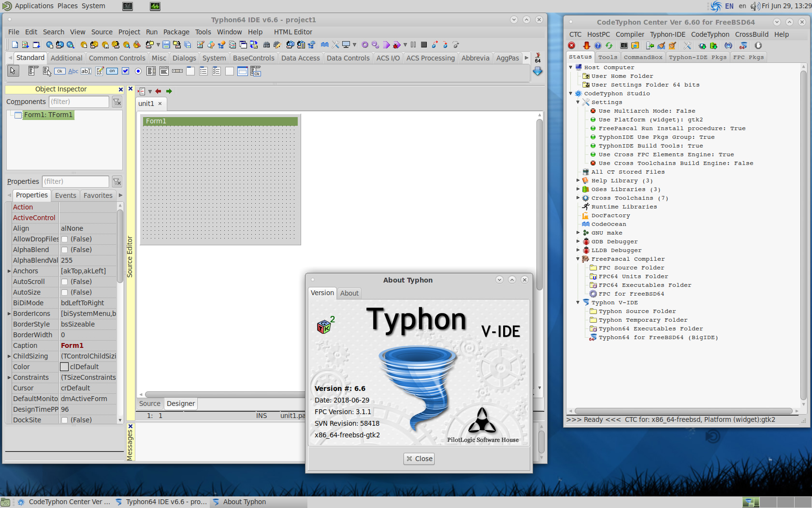The height and width of the screenshot is (508, 812).
Task: Select the TEdit 'abI' component icon
Action: pos(86,71)
